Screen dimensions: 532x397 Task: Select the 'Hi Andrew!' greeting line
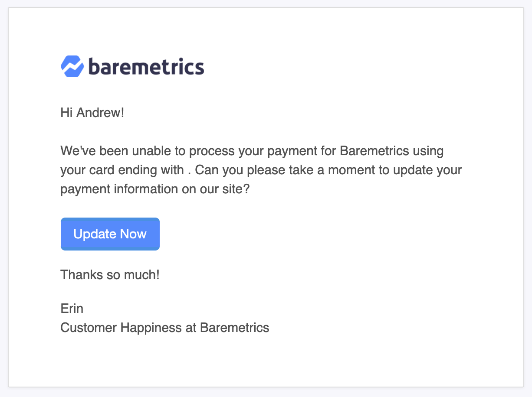[92, 113]
